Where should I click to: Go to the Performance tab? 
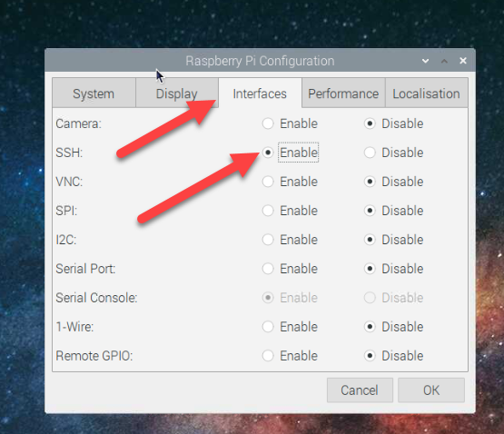tap(343, 94)
